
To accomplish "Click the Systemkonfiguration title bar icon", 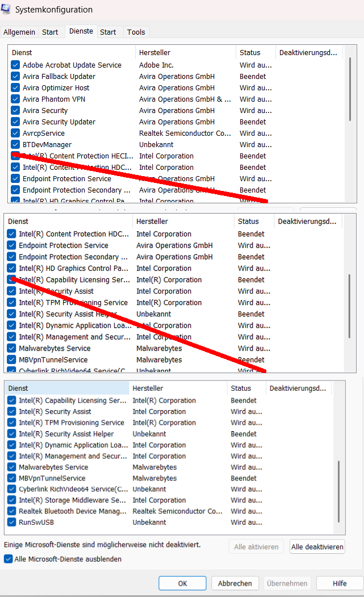I will click(x=6, y=9).
